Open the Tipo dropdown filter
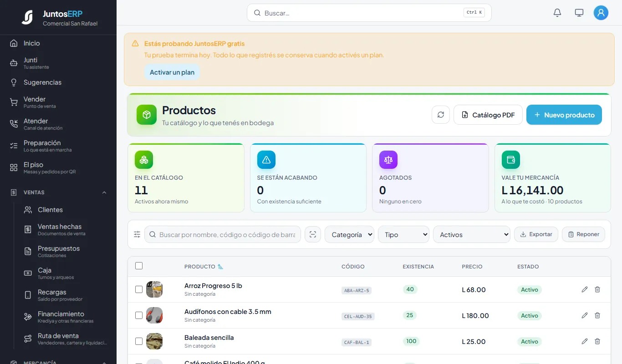Image resolution: width=622 pixels, height=364 pixels. (403, 234)
